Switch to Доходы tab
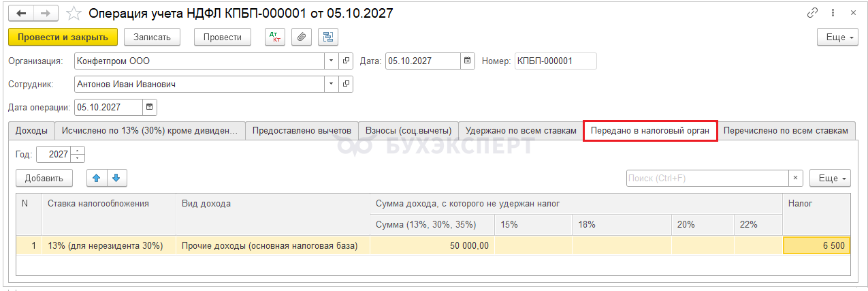 coord(31,131)
